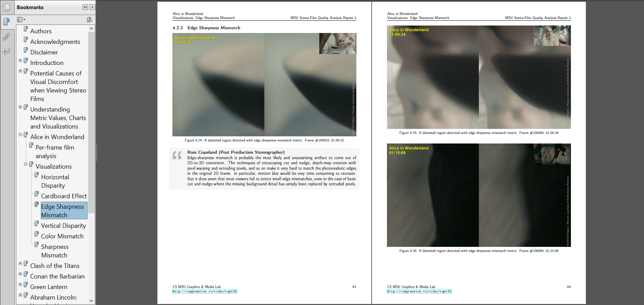This screenshot has height=305, width=644.
Task: Click the bookmark list scrollbar thumb
Action: [x=91, y=123]
